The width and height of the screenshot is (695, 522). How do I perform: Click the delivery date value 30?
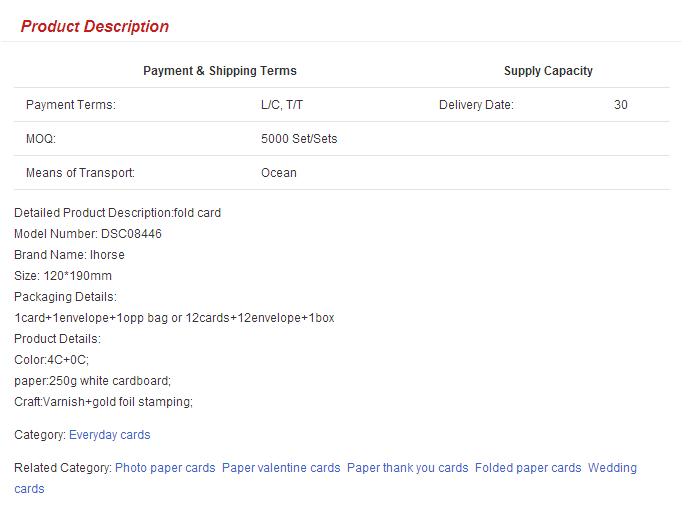point(621,105)
